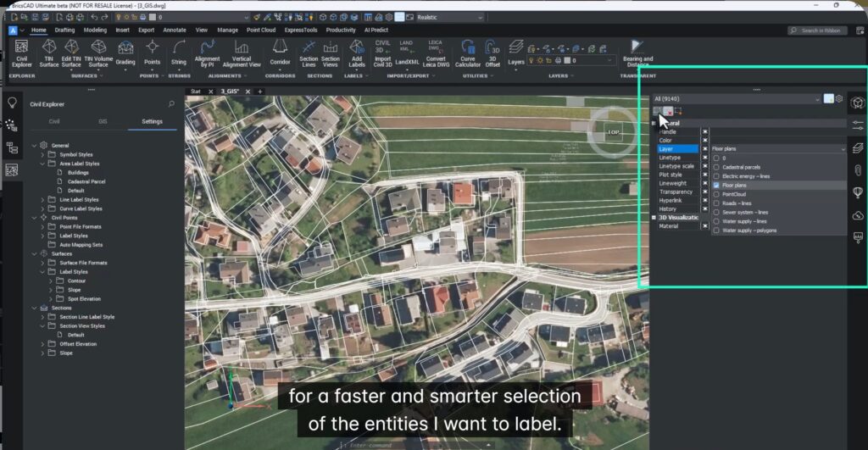Open the Civil Explorer ribbon tool
Image resolution: width=868 pixels, height=450 pixels.
pos(21,53)
